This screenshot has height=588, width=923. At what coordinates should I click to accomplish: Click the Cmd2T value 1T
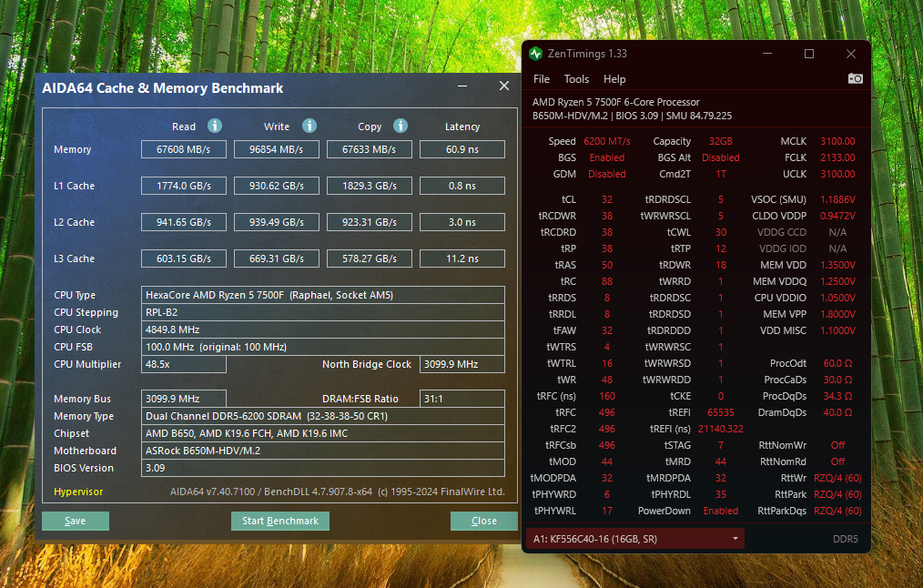[x=721, y=174]
